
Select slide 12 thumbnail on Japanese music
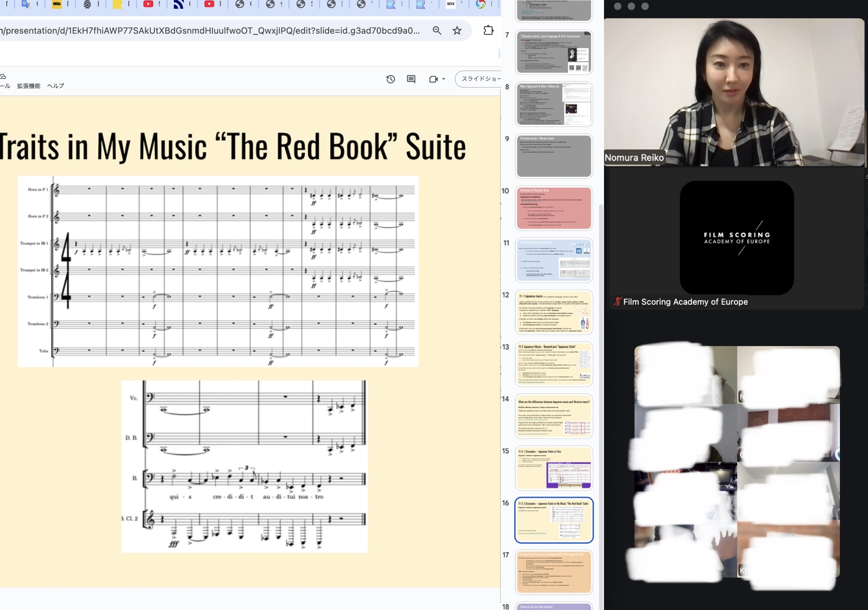pyautogui.click(x=554, y=312)
